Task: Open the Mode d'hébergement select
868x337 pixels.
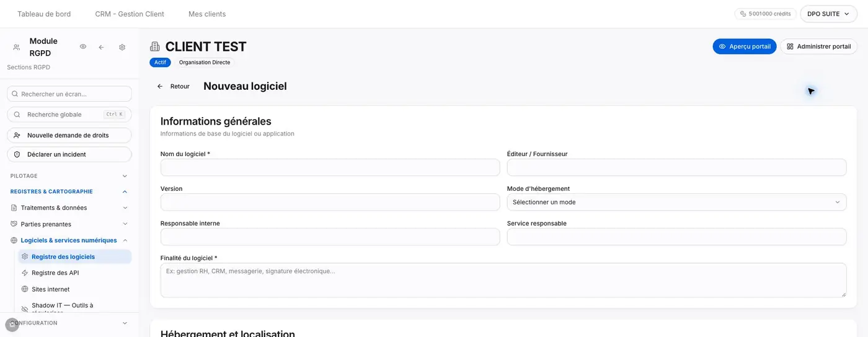Action: tap(676, 202)
